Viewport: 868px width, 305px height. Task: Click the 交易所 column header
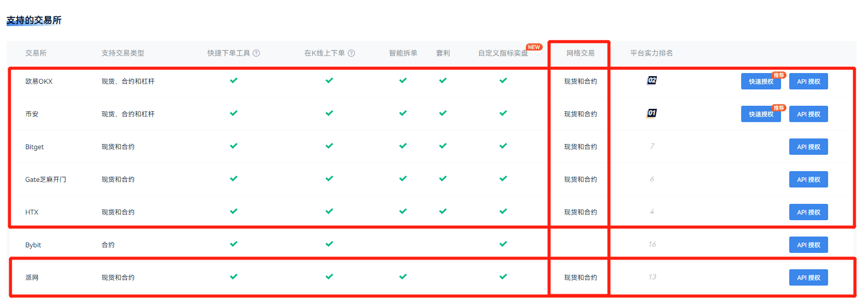[x=36, y=53]
